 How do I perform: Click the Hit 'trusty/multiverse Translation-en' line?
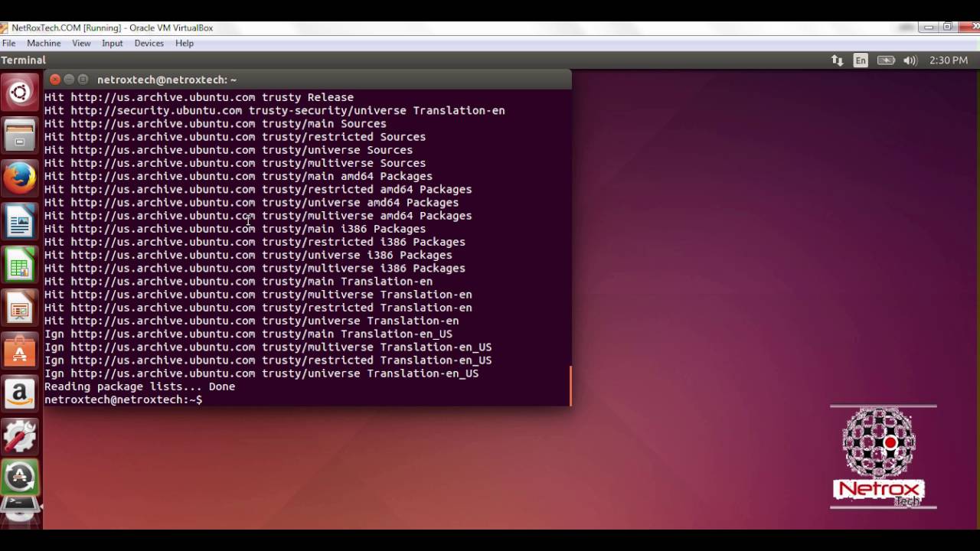coord(258,294)
